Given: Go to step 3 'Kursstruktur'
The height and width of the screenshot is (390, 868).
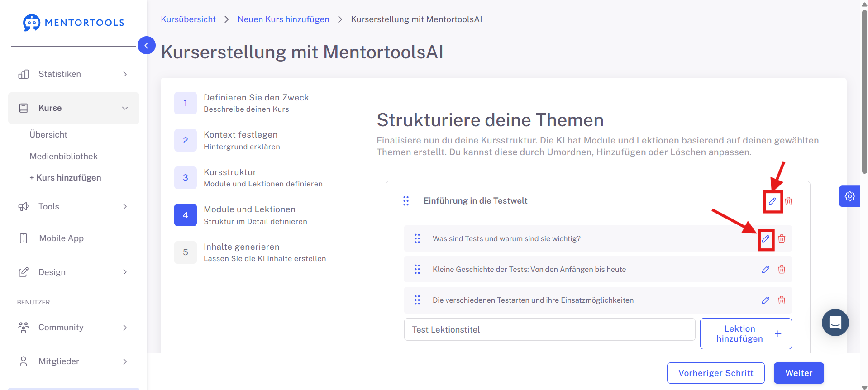Looking at the screenshot, I should [x=249, y=178].
